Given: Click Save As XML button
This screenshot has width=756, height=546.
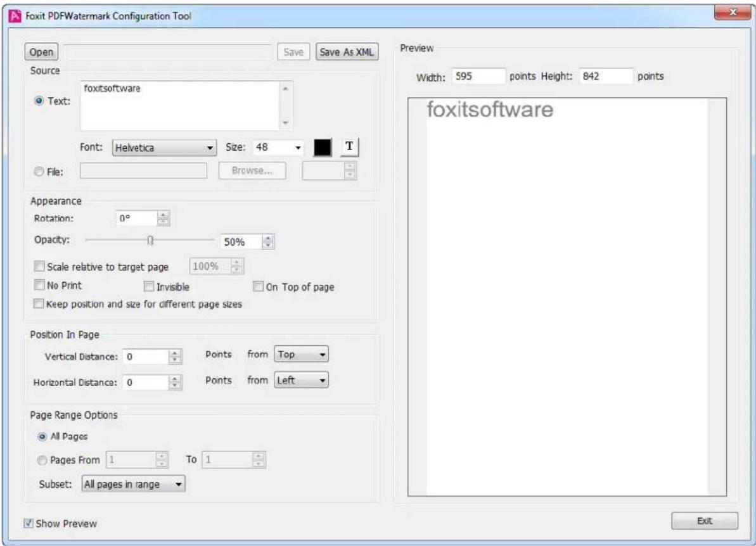Looking at the screenshot, I should [347, 52].
